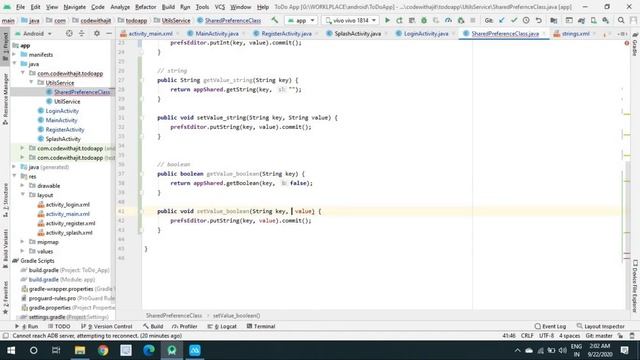Expand the mipmap folder arrow
Viewport: 640px width, 360px height.
[x=23, y=242]
